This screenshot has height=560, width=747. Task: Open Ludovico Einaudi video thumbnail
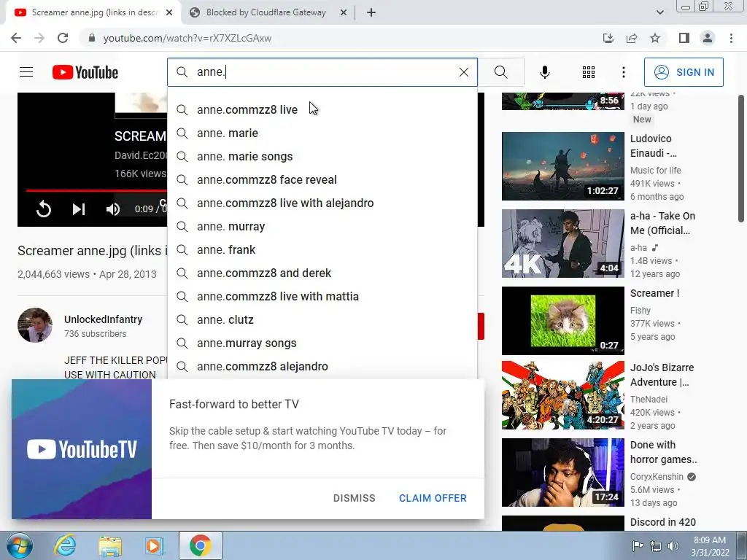point(562,166)
